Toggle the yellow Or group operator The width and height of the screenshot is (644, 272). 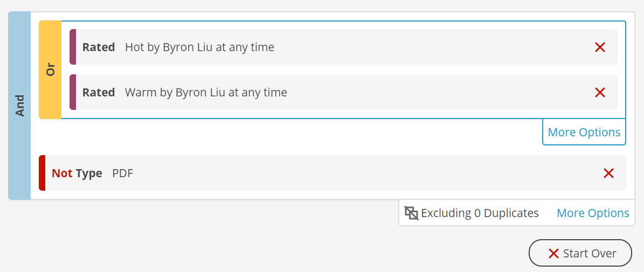50,69
